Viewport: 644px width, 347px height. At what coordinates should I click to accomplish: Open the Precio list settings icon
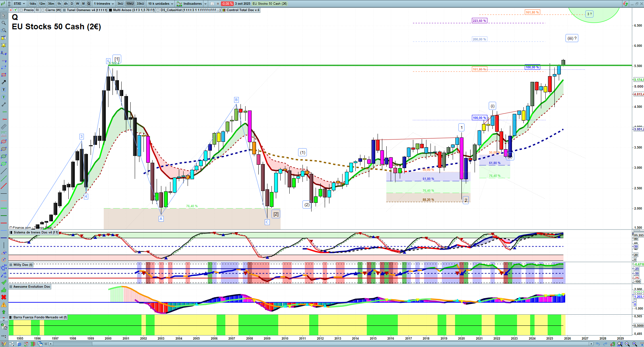click(x=37, y=10)
